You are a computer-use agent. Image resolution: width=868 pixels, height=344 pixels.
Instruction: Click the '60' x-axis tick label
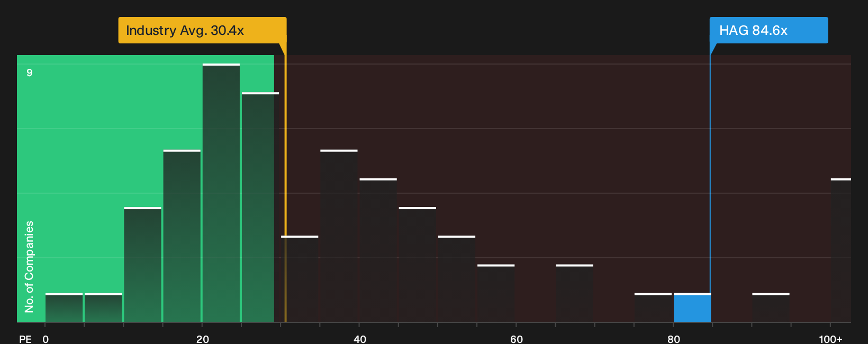click(517, 339)
